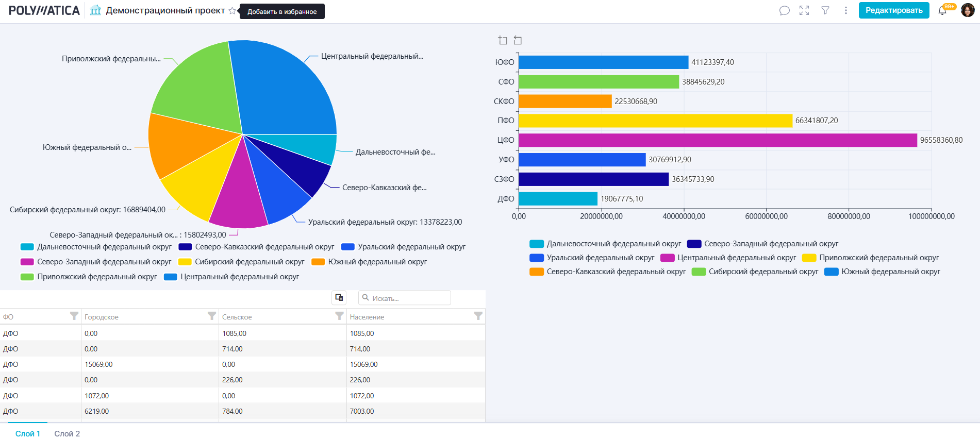Open the global filter funnel icon
The width and height of the screenshot is (980, 439).
point(825,10)
